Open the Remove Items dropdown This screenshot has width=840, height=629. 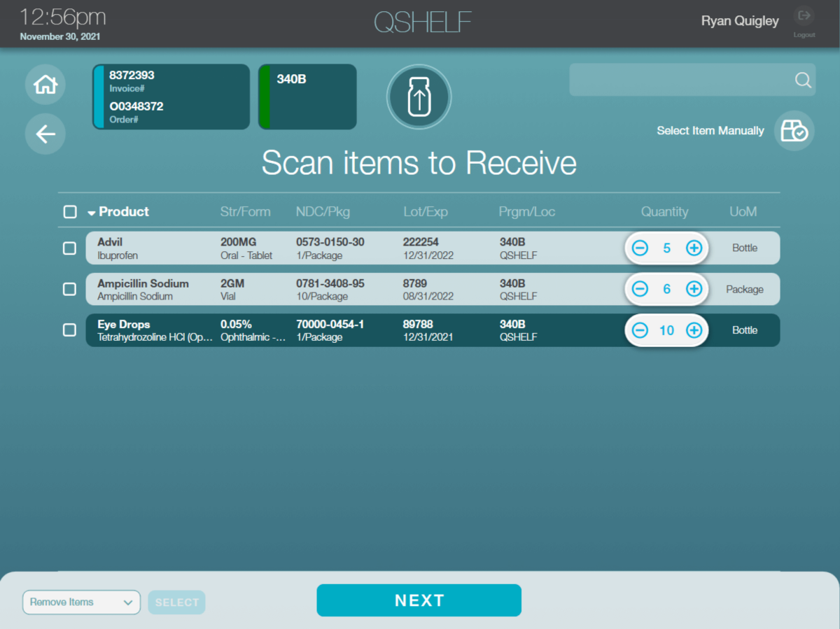(x=81, y=602)
